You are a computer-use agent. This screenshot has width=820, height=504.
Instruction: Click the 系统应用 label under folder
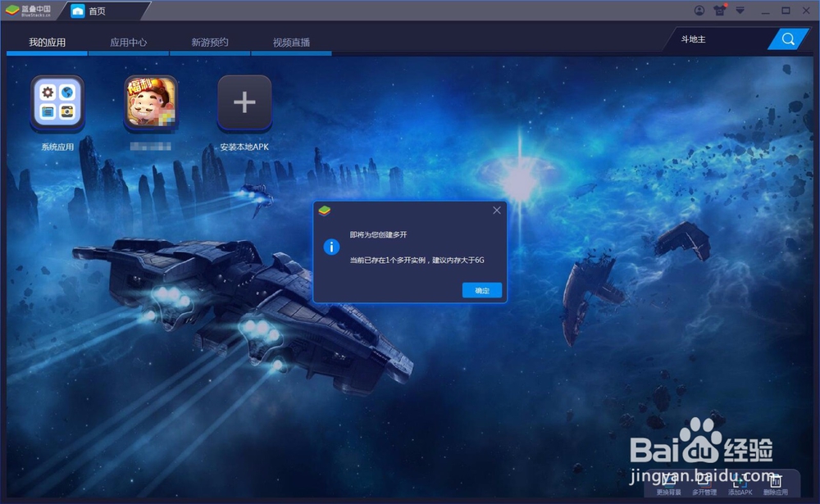57,147
